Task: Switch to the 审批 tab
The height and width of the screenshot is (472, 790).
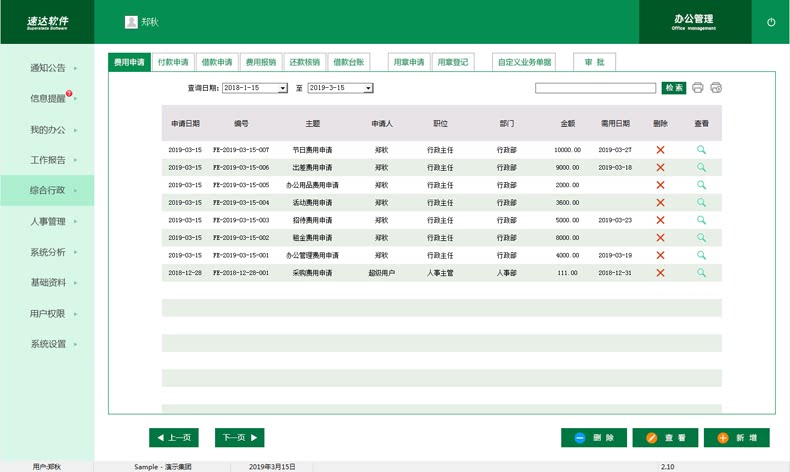Action: click(x=595, y=62)
